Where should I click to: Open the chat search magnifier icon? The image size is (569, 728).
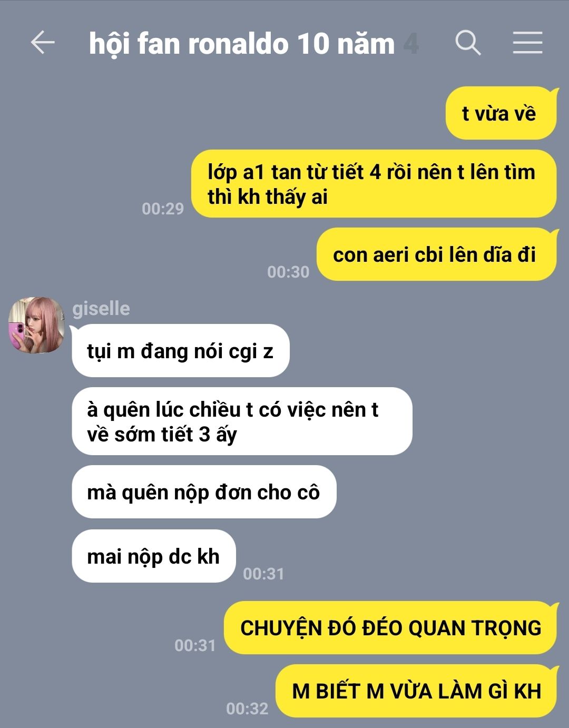point(468,43)
